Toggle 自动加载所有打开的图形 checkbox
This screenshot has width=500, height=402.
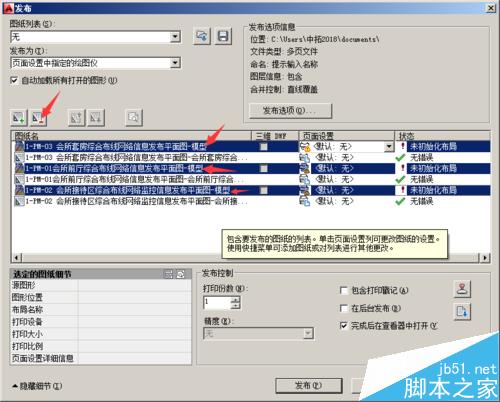pos(14,80)
